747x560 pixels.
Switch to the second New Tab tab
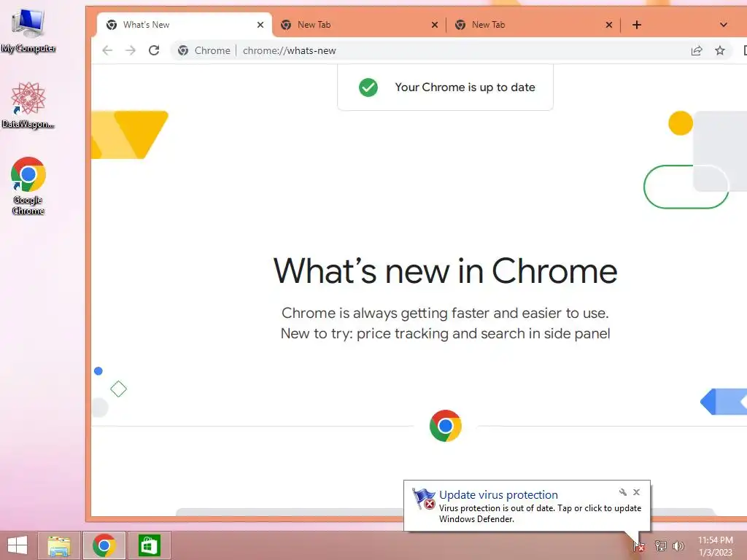point(533,25)
